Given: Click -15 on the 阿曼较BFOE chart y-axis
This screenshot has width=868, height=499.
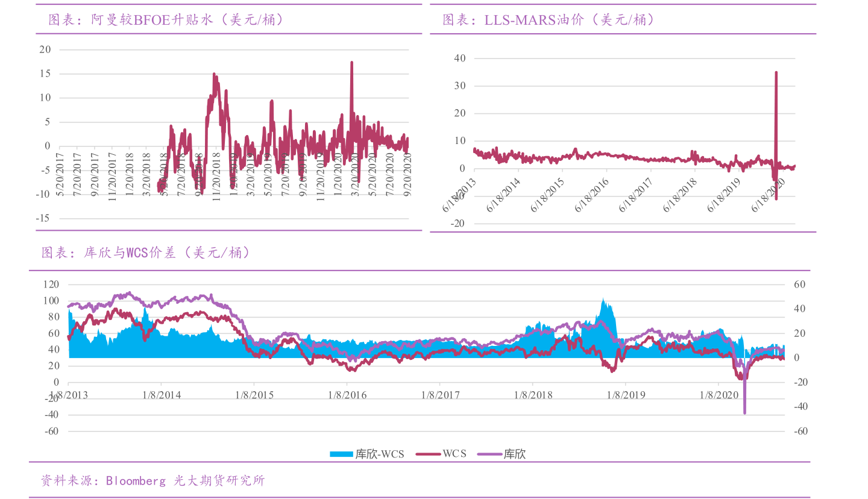Looking at the screenshot, I should coord(43,218).
